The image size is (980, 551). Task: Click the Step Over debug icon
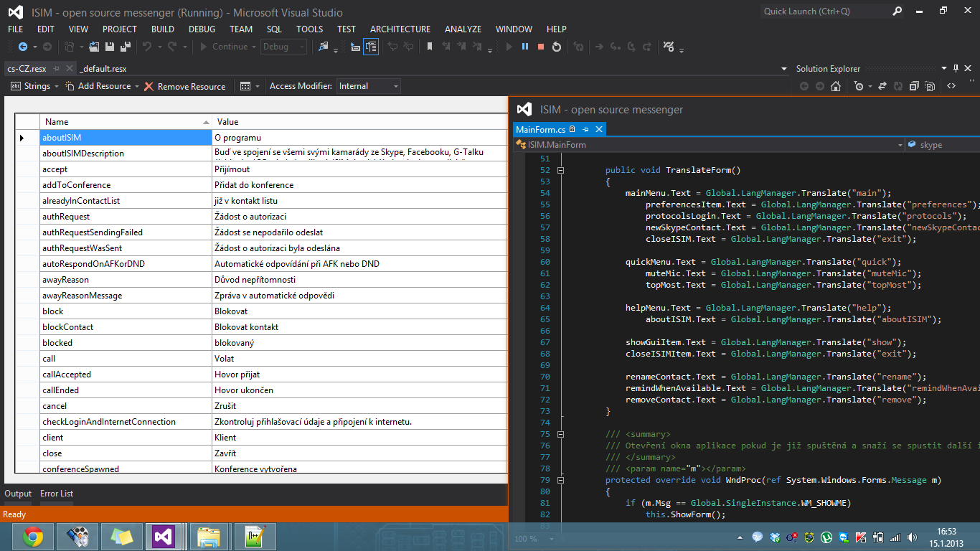(x=631, y=47)
